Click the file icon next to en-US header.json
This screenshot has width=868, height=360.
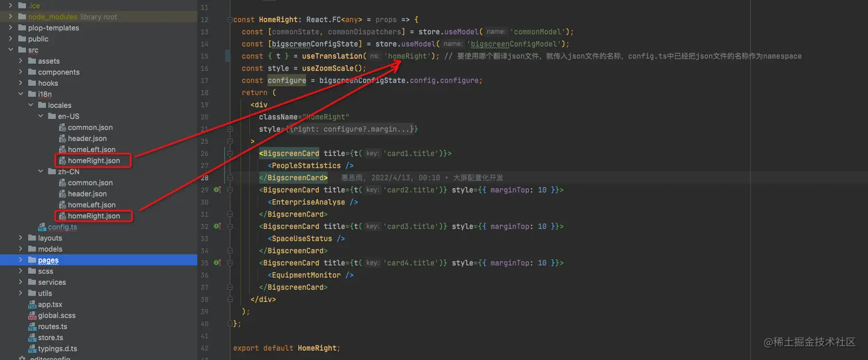(x=63, y=138)
